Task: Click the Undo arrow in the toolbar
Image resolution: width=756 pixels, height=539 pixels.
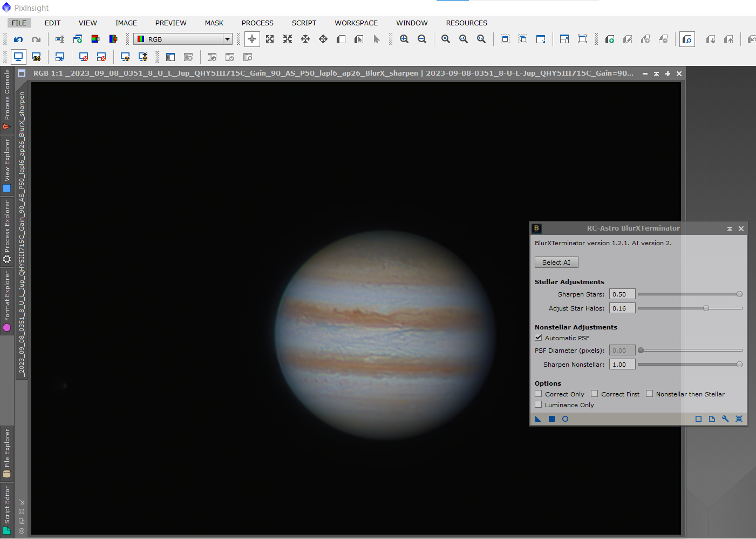Action: click(x=18, y=39)
